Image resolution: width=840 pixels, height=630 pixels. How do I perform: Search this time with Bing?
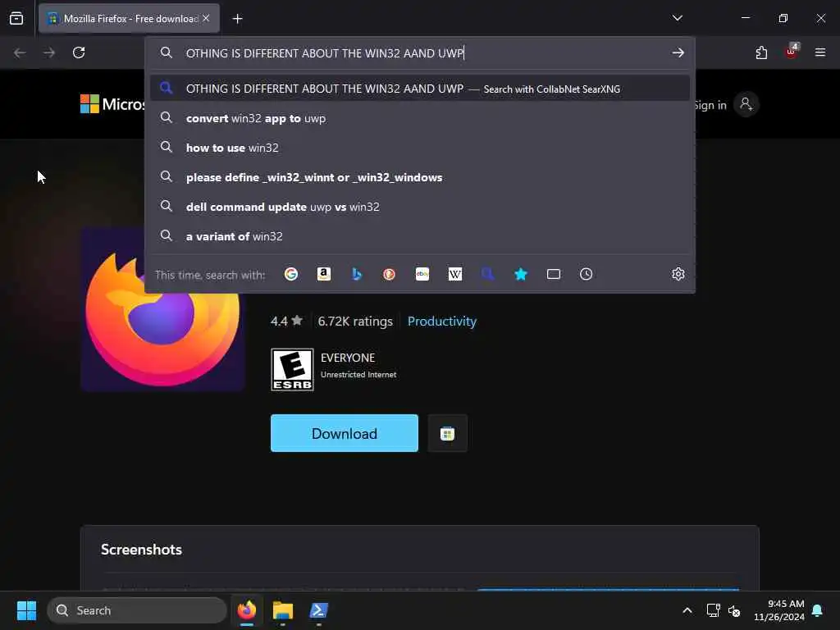357,274
